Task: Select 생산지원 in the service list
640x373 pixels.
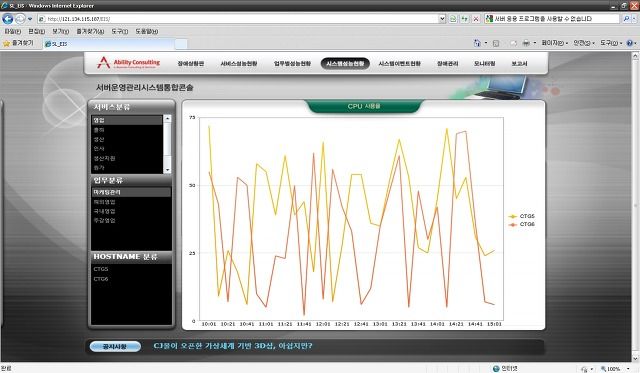Action: coord(127,158)
